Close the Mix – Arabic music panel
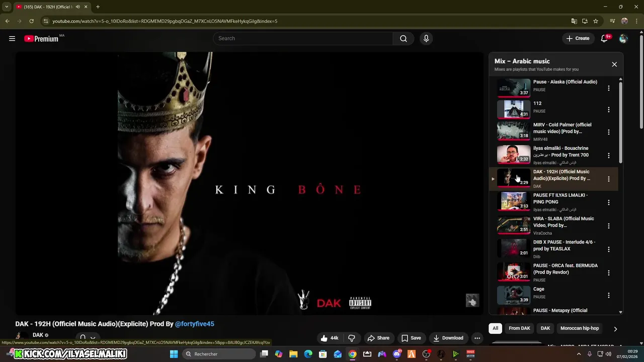644x362 pixels. [614, 64]
